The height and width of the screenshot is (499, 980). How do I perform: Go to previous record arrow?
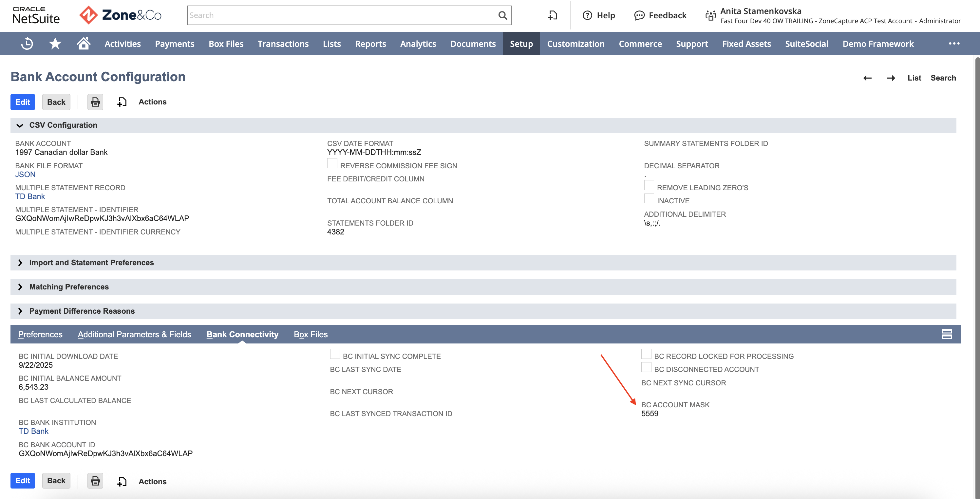click(867, 78)
